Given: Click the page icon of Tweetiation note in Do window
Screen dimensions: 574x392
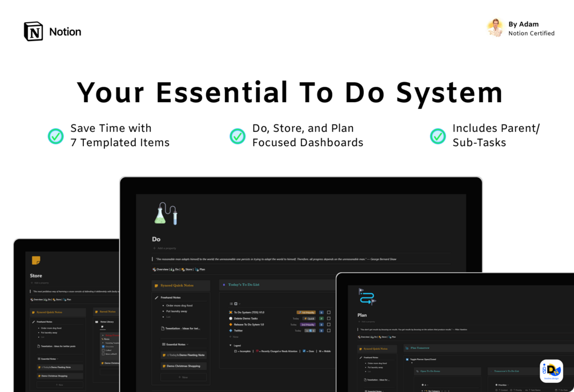Looking at the screenshot, I should tap(163, 328).
